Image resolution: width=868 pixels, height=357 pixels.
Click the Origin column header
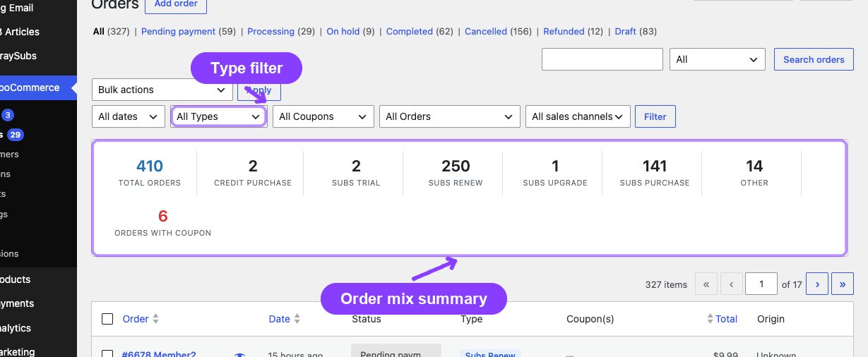771,319
